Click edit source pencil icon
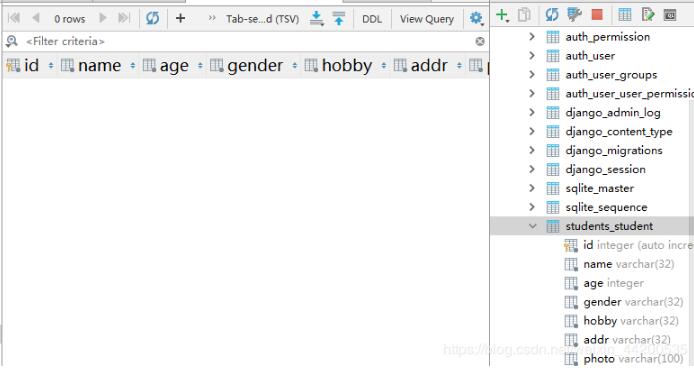 tap(648, 15)
